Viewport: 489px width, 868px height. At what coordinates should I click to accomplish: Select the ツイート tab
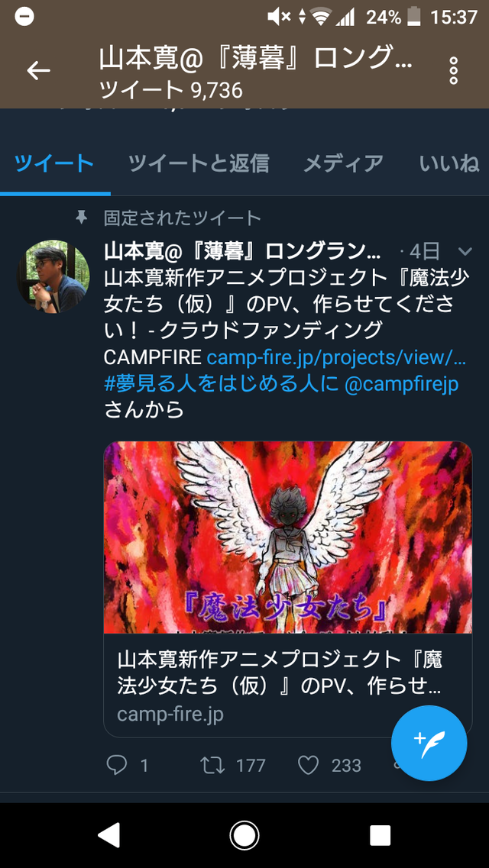pos(54,163)
